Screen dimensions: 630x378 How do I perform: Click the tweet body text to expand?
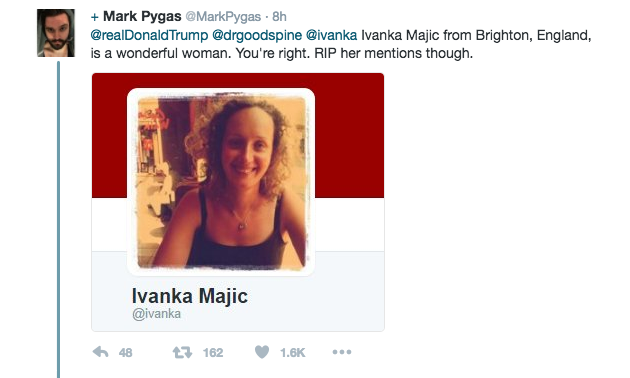click(x=341, y=44)
